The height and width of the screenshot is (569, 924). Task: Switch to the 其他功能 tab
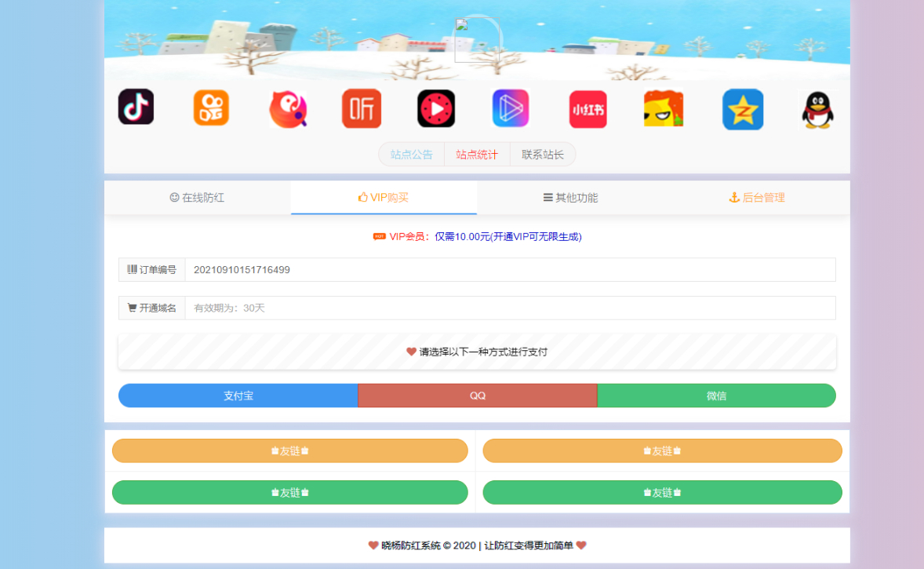tap(569, 198)
